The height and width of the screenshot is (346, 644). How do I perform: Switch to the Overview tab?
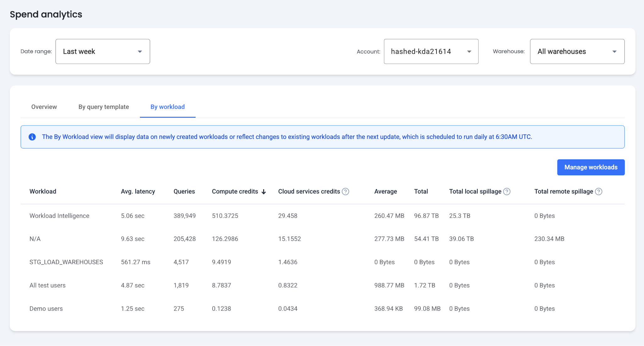click(44, 107)
